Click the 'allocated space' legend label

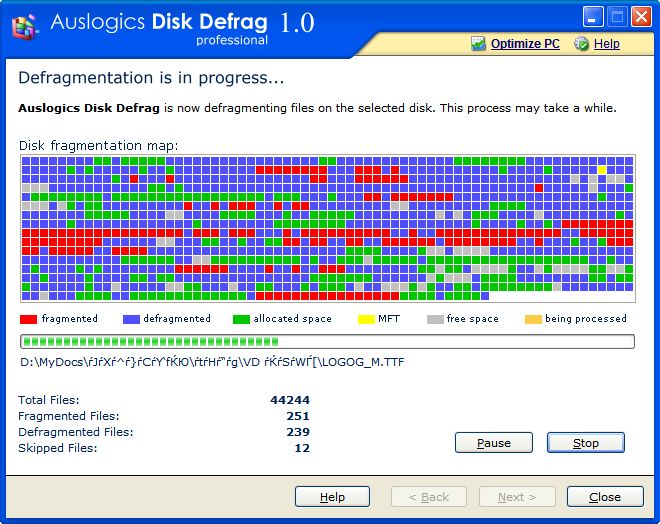293,319
